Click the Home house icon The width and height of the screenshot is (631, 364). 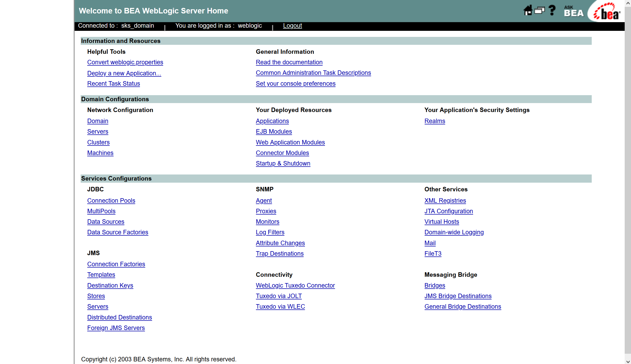[528, 11]
